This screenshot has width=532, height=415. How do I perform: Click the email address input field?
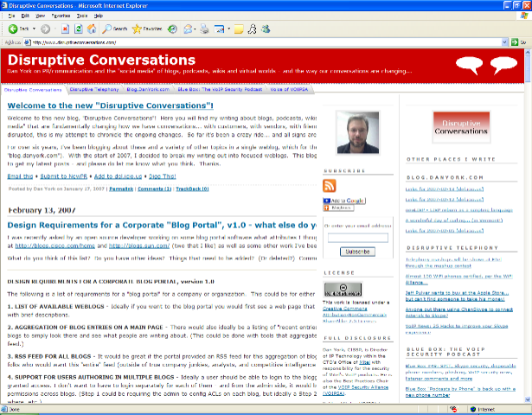356,238
